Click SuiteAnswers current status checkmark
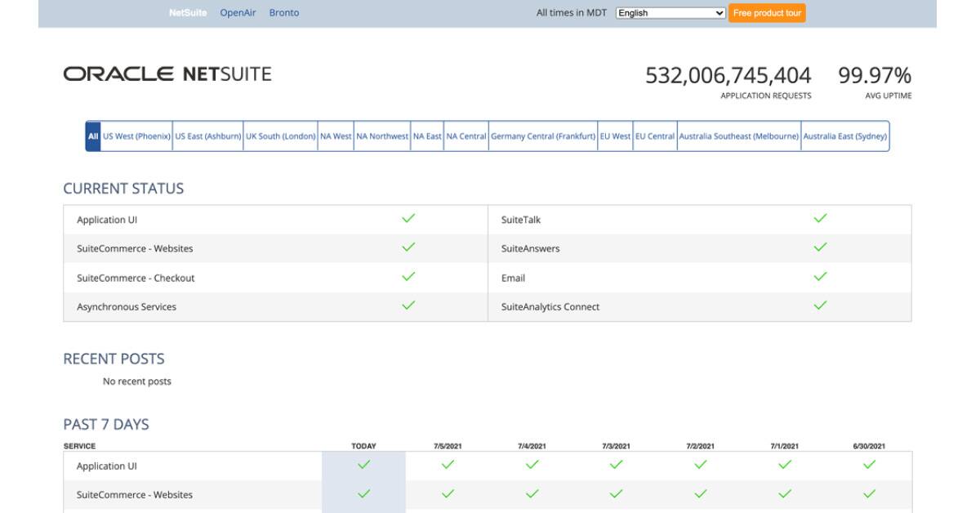Image resolution: width=980 pixels, height=513 pixels. 821,248
